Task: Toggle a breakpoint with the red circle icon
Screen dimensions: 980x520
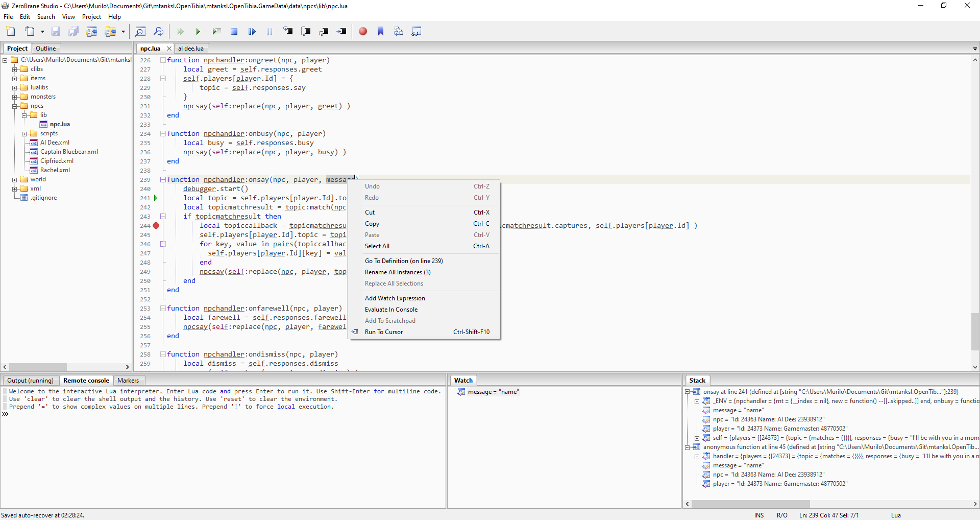Action: [x=363, y=31]
